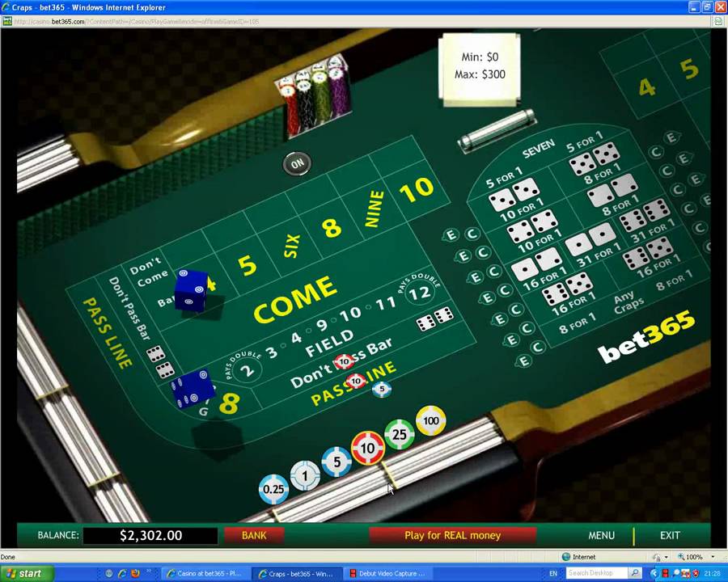
Task: Click the blue die near Don't Come
Action: point(191,290)
